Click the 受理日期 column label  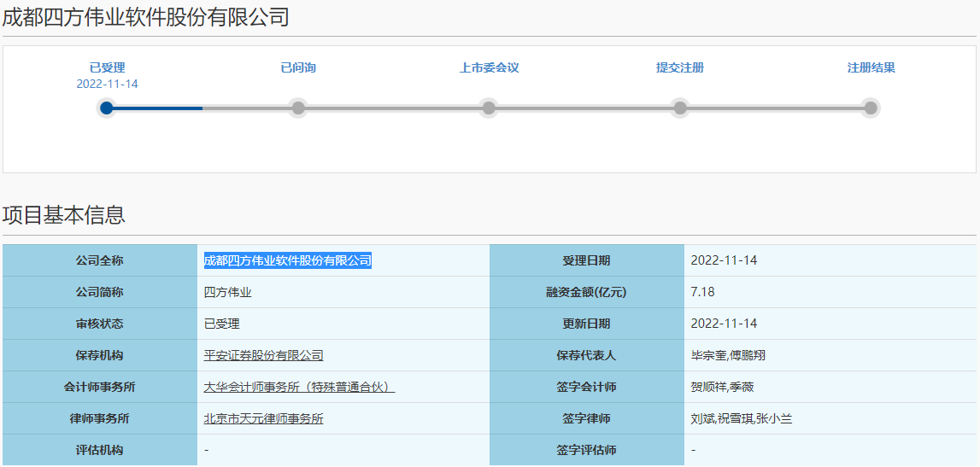pos(586,260)
